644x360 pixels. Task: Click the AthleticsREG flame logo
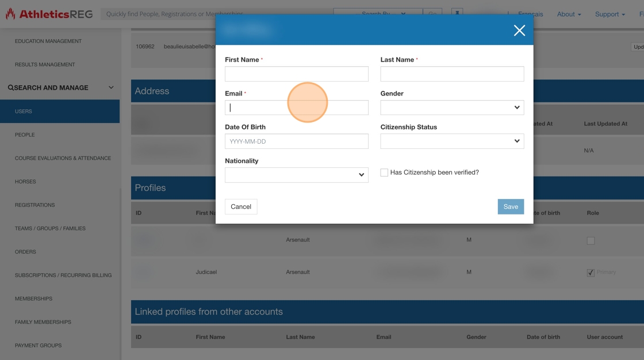pyautogui.click(x=10, y=14)
